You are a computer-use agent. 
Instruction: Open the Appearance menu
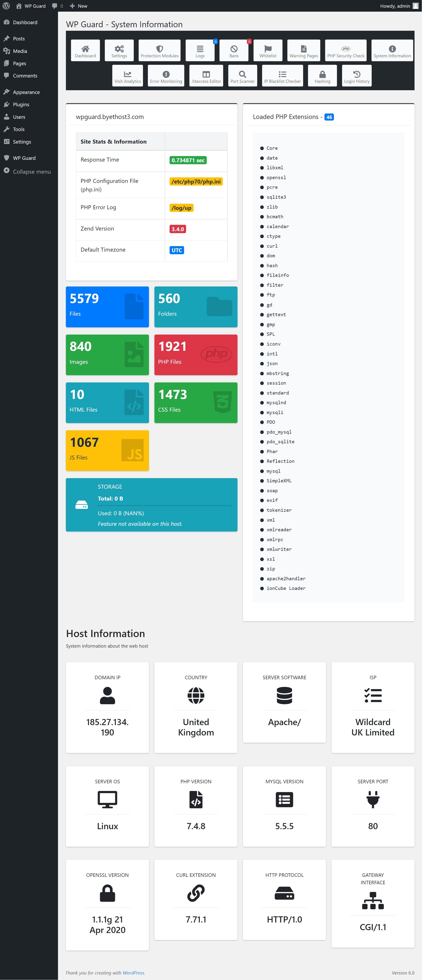click(x=26, y=92)
